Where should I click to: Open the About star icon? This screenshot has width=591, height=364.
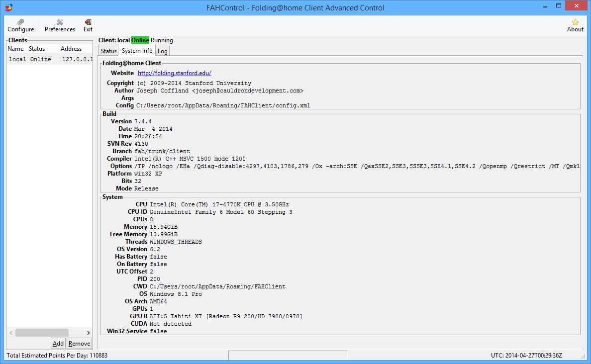click(575, 26)
